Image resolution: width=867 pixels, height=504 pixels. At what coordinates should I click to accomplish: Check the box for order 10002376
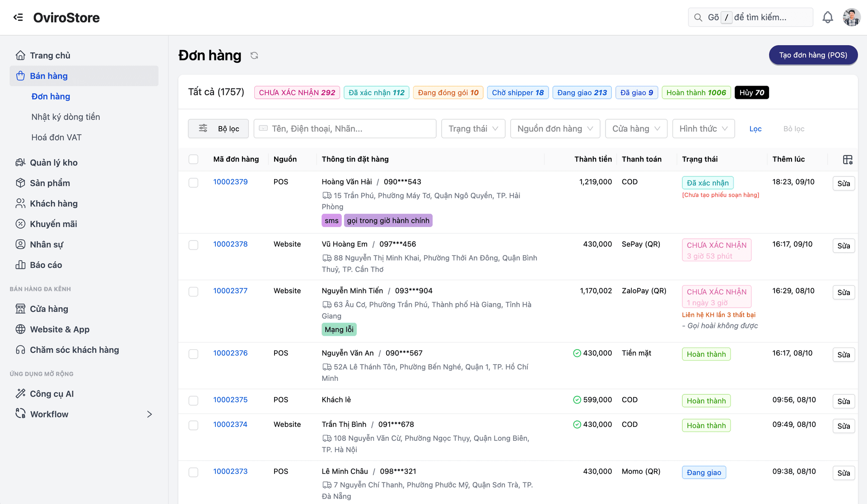193,354
